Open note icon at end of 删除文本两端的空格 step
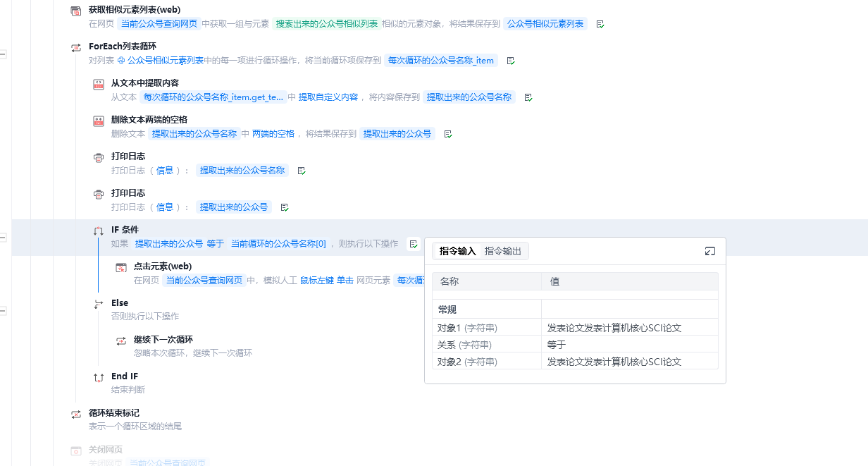 tap(448, 134)
